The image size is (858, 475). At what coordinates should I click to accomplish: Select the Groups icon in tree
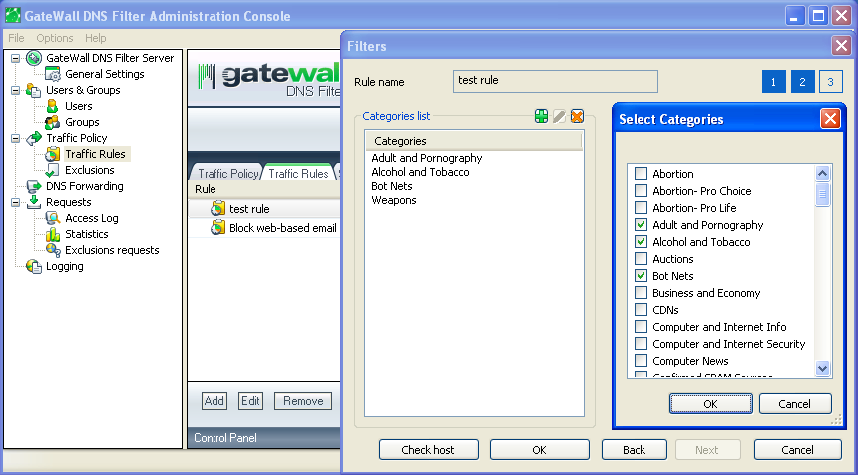(53, 122)
